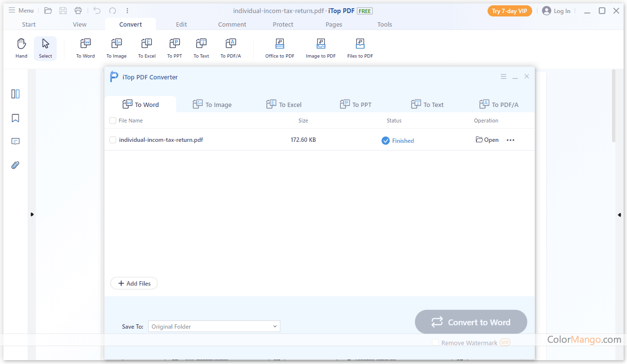
Task: Click the Try 7-day VIP button
Action: click(509, 11)
